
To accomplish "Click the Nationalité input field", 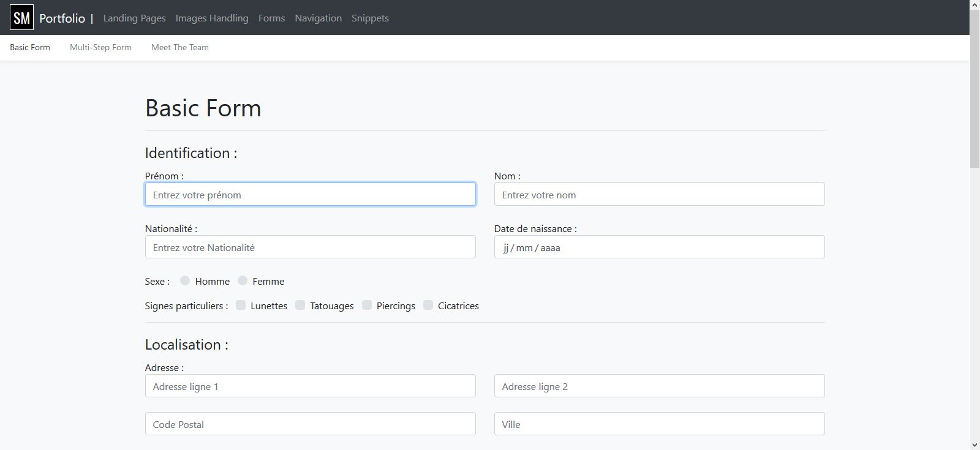I will click(310, 247).
